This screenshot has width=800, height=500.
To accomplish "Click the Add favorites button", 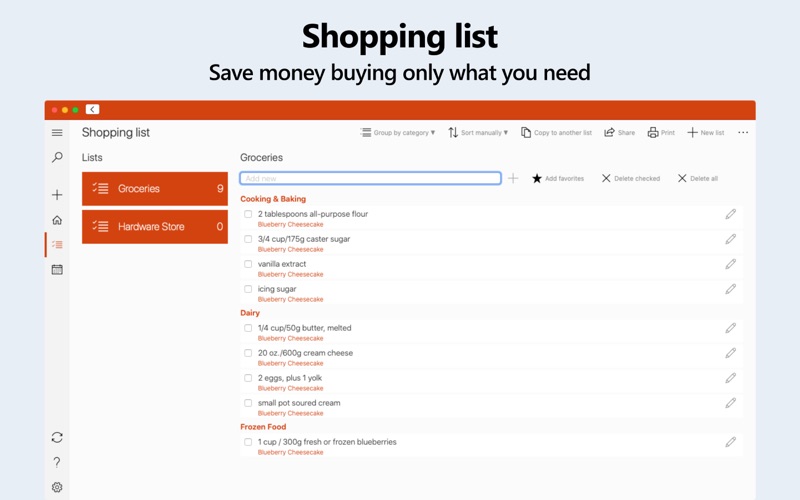I will click(x=558, y=178).
